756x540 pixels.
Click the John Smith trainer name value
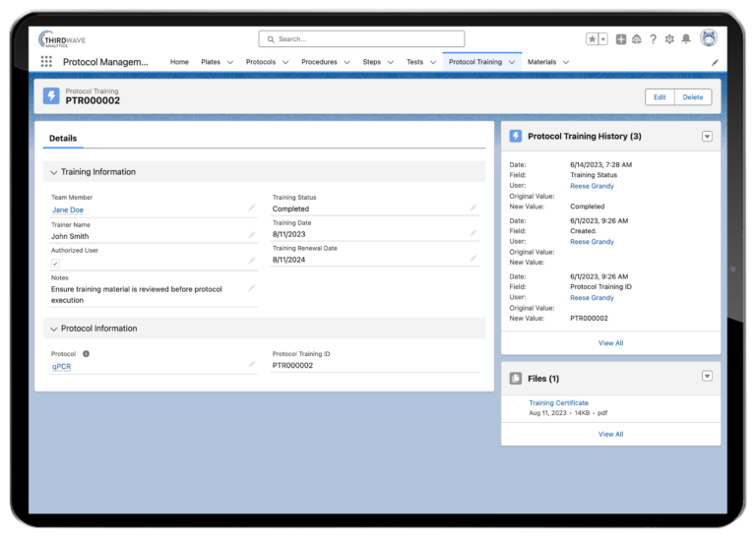coord(70,236)
